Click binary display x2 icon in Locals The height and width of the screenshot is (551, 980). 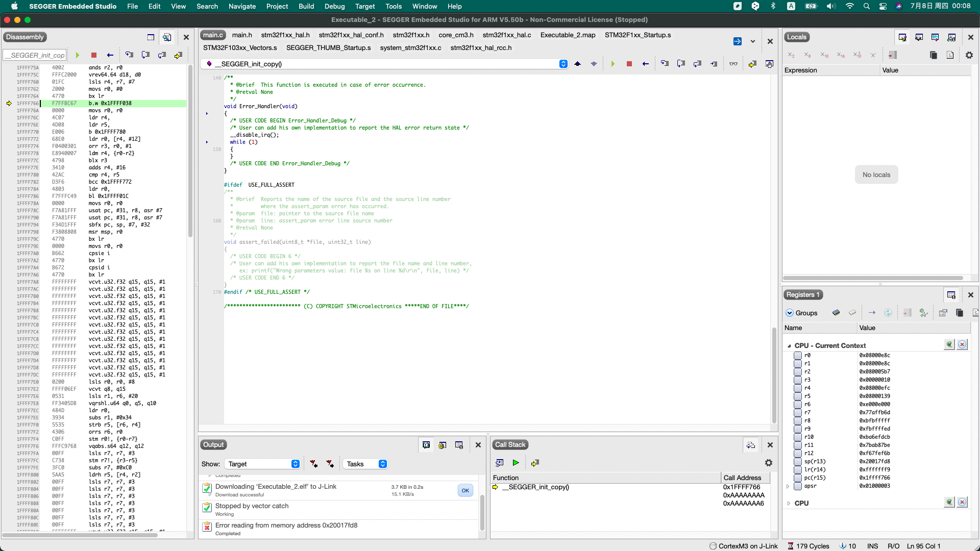point(791,55)
